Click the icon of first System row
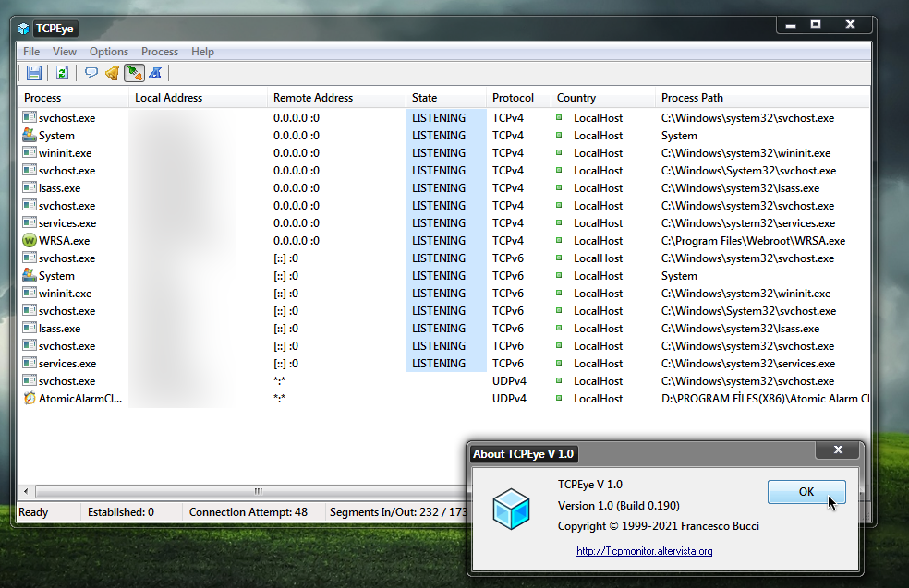This screenshot has width=909, height=588. [29, 135]
